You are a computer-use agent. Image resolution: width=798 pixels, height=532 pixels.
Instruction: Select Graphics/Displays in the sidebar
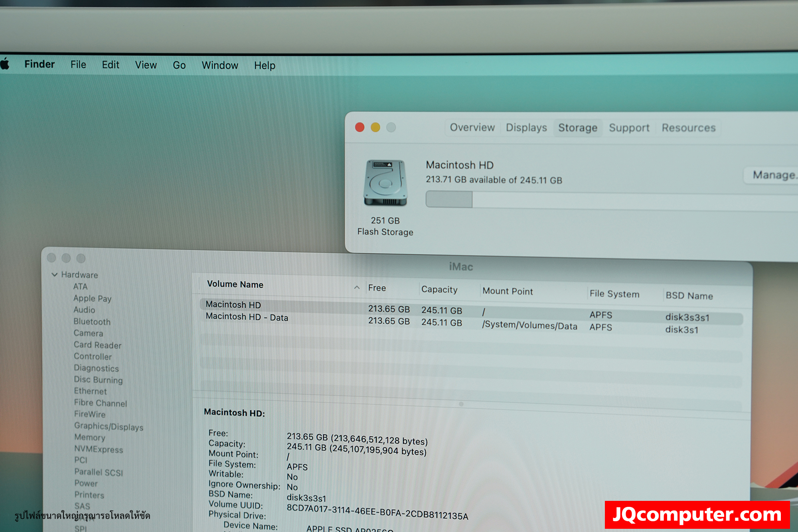[x=109, y=427]
